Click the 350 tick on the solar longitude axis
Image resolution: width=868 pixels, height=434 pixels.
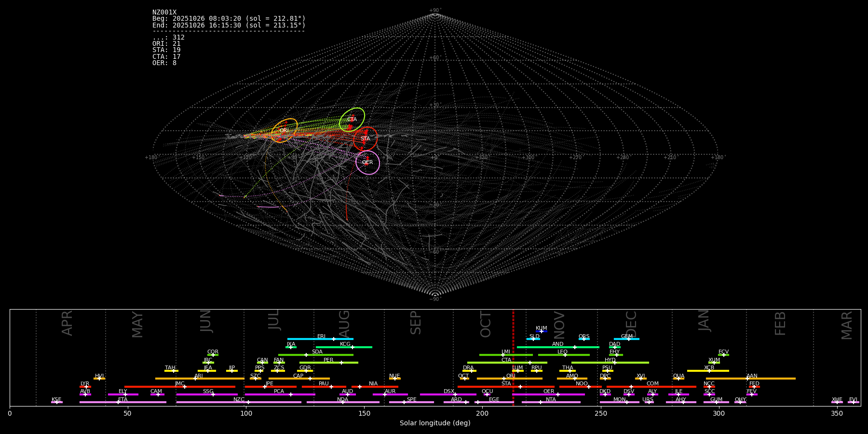(837, 413)
